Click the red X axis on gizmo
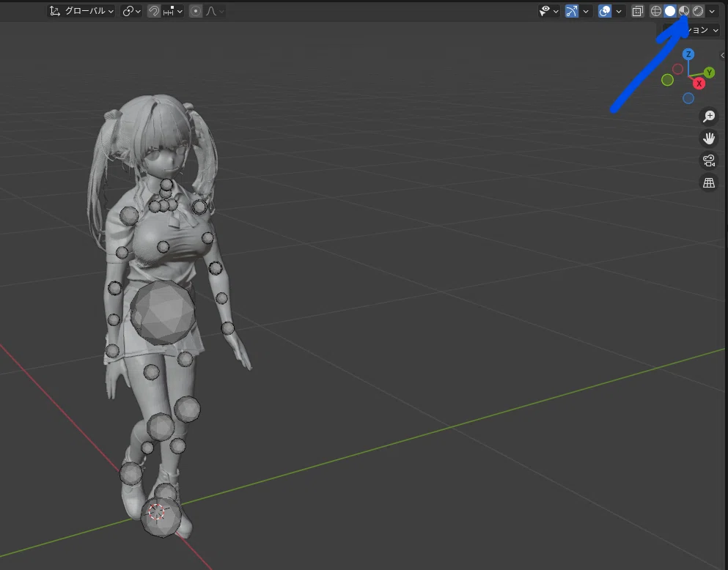Image resolution: width=728 pixels, height=570 pixels. click(699, 84)
